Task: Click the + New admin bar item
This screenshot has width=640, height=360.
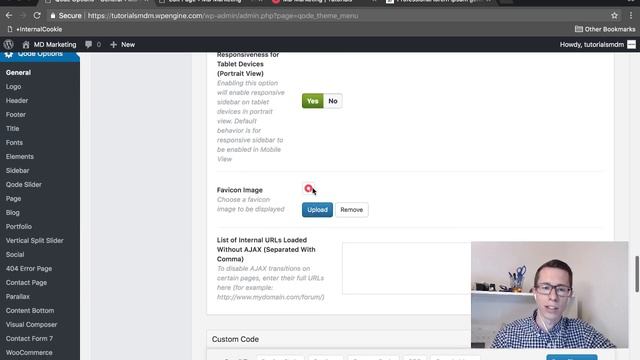Action: click(x=122, y=44)
